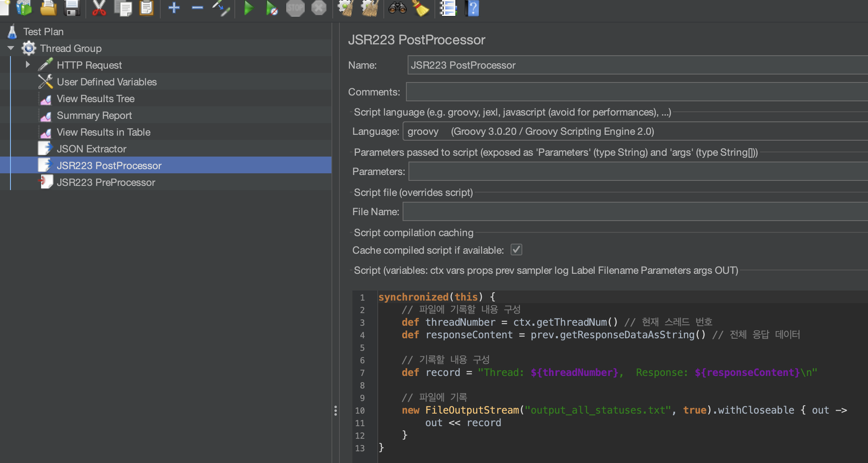Viewport: 868px width, 463px height.
Task: Select View Results Tree element
Action: (x=95, y=99)
